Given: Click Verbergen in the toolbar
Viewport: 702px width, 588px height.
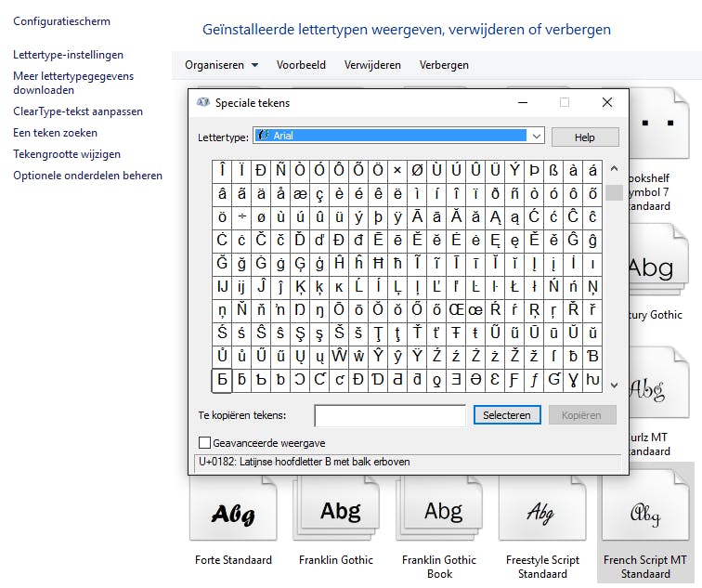Looking at the screenshot, I should point(444,65).
